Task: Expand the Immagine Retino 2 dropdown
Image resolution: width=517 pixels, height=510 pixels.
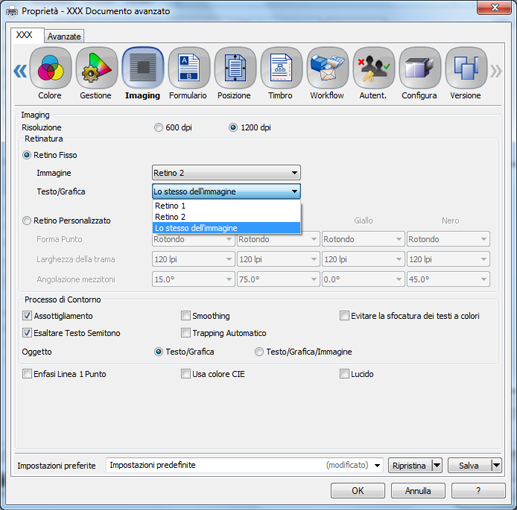Action: (x=226, y=173)
